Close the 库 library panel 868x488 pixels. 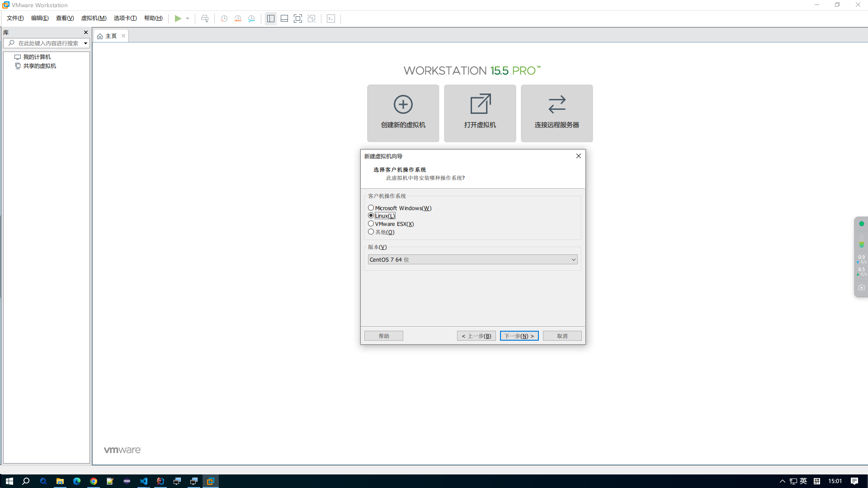pos(86,33)
